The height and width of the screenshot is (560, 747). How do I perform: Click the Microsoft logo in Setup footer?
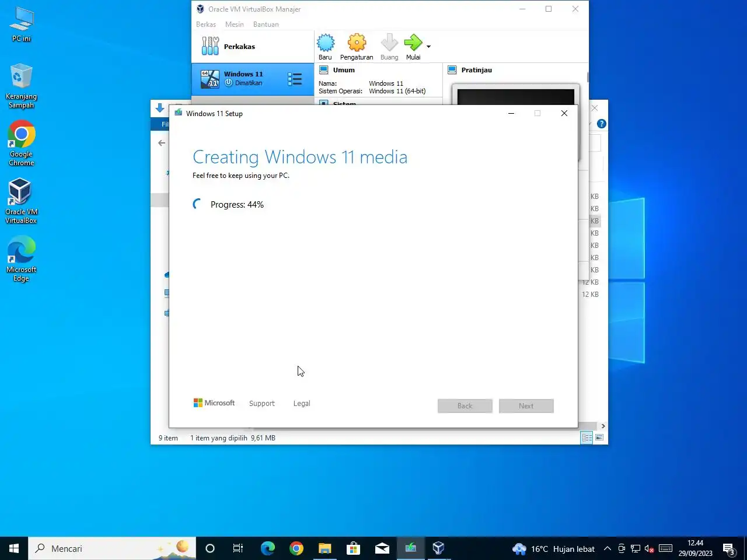[214, 403]
